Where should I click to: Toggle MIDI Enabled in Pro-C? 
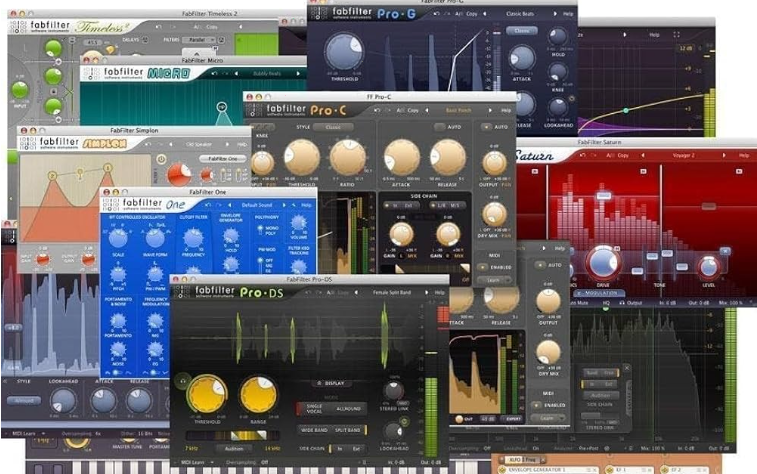tap(482, 267)
